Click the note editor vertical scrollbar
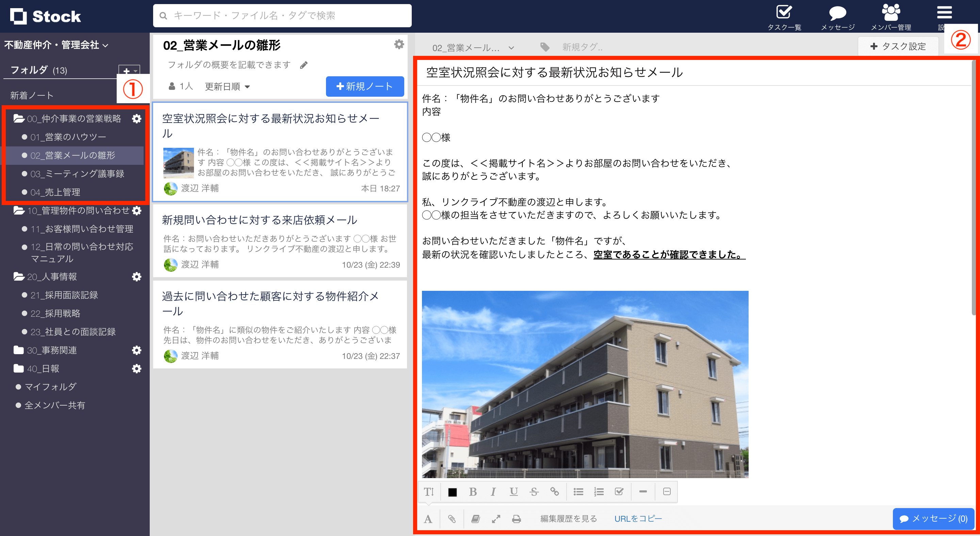The width and height of the screenshot is (980, 536). (x=974, y=188)
